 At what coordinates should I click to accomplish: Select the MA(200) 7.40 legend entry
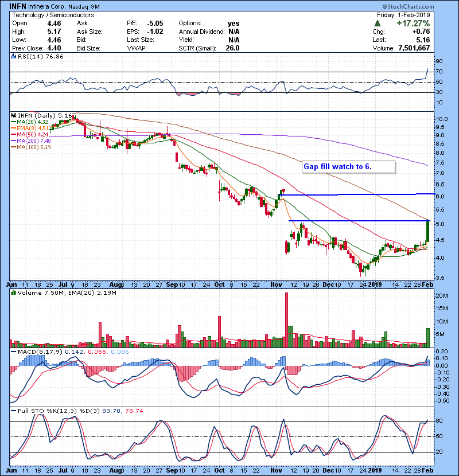click(x=30, y=141)
